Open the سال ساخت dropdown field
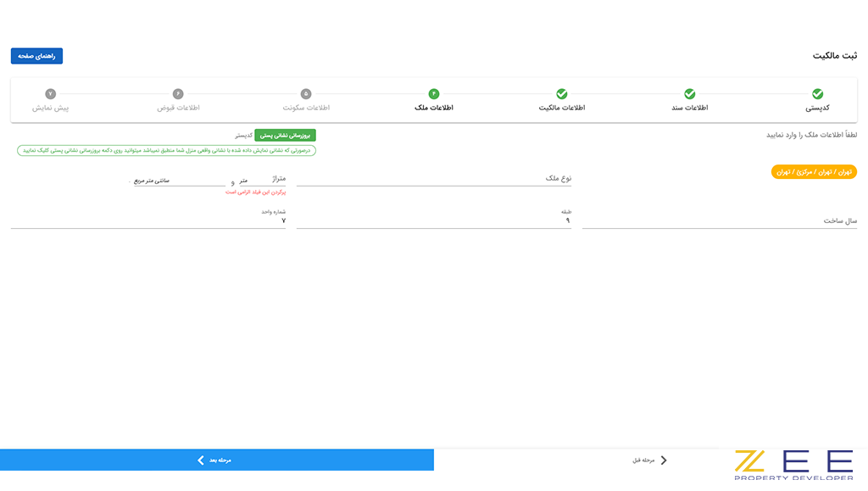868x491 pixels. pyautogui.click(x=719, y=220)
